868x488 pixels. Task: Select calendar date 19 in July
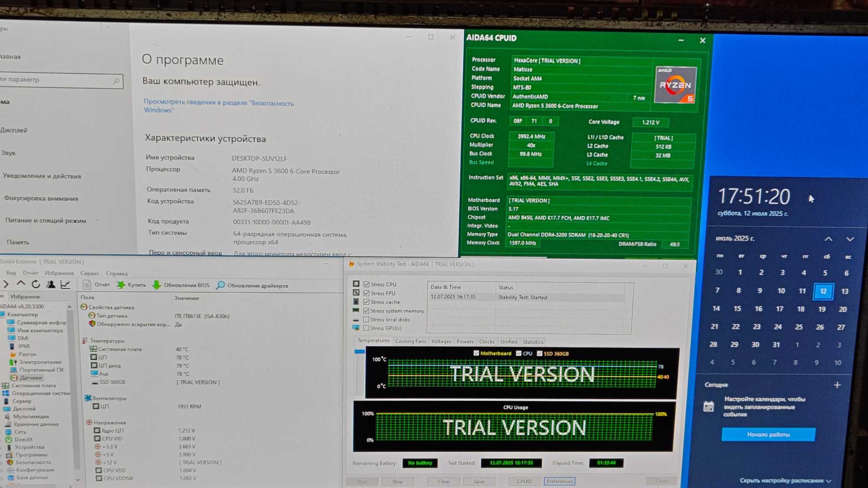pyautogui.click(x=822, y=309)
